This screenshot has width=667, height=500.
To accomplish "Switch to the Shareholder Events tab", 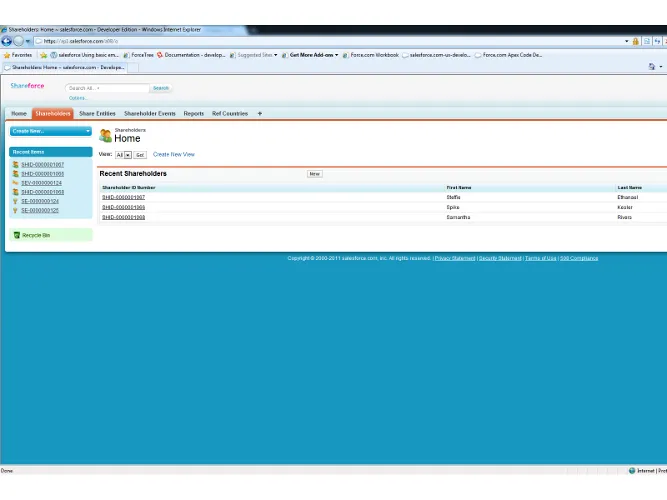I will (x=150, y=114).
